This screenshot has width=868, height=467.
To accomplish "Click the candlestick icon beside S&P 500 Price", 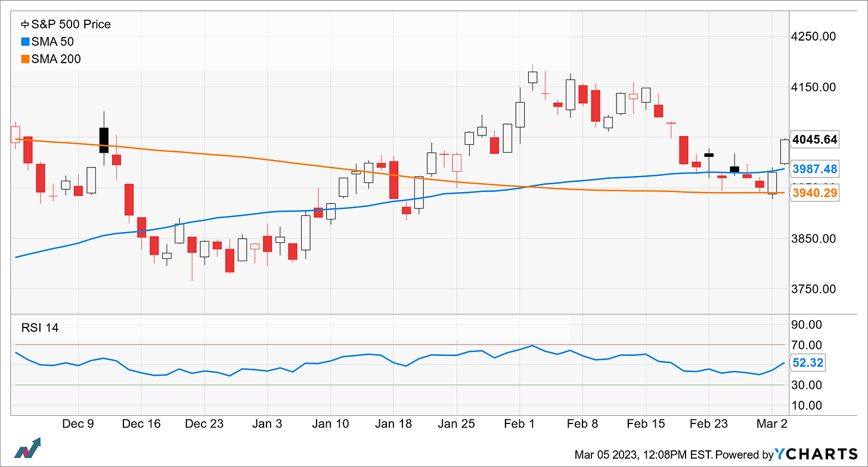I will [x=25, y=25].
